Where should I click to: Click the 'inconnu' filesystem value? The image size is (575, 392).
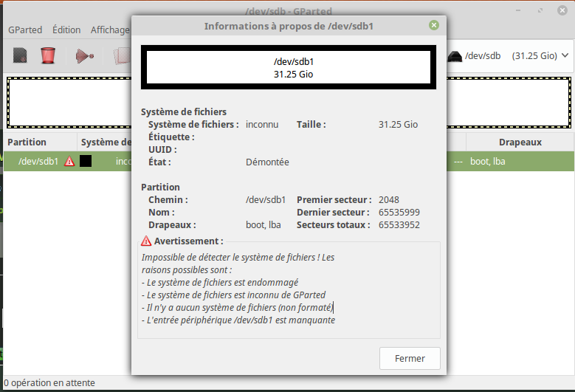pos(262,124)
